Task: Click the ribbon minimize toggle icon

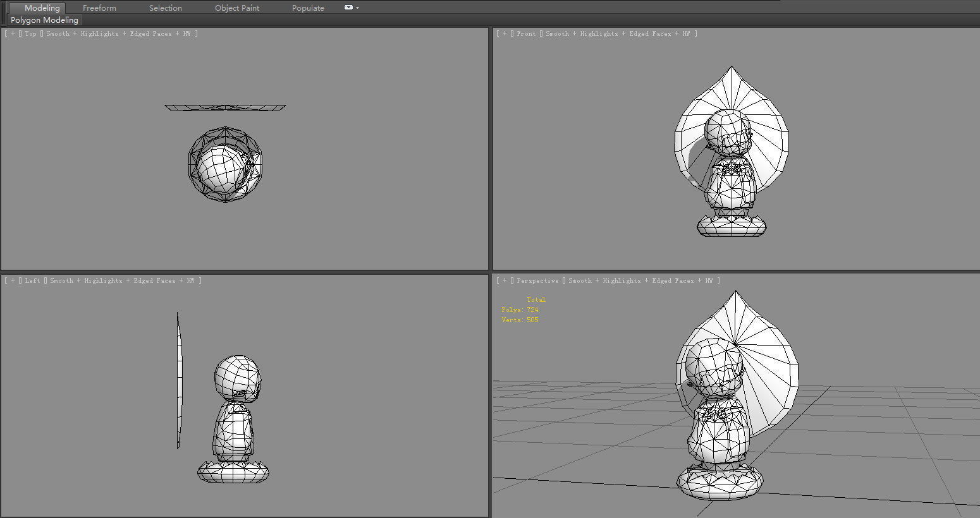Action: click(x=348, y=8)
